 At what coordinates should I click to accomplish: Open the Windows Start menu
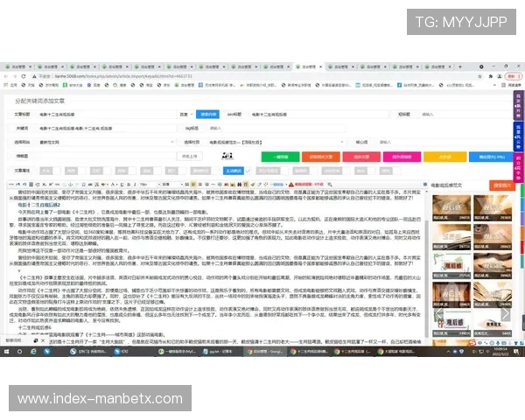pos(7,352)
